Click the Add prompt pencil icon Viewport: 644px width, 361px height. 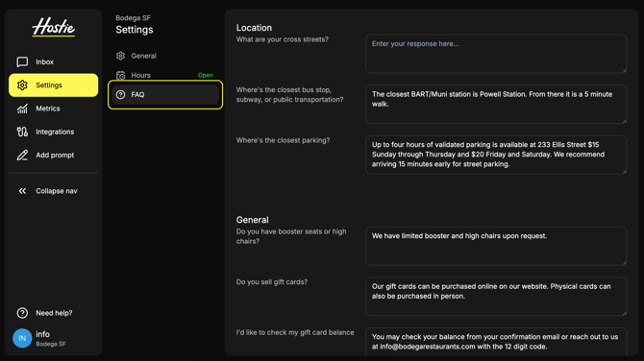[22, 156]
